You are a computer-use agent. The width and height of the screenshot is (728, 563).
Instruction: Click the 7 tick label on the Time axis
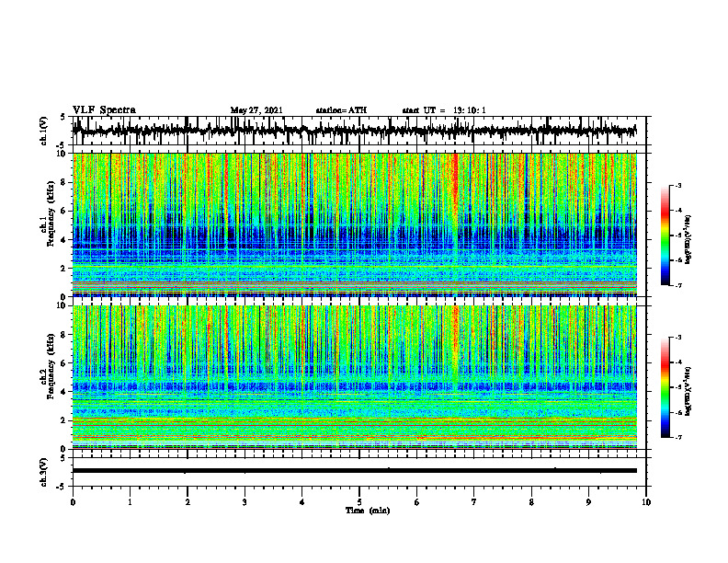(x=474, y=502)
